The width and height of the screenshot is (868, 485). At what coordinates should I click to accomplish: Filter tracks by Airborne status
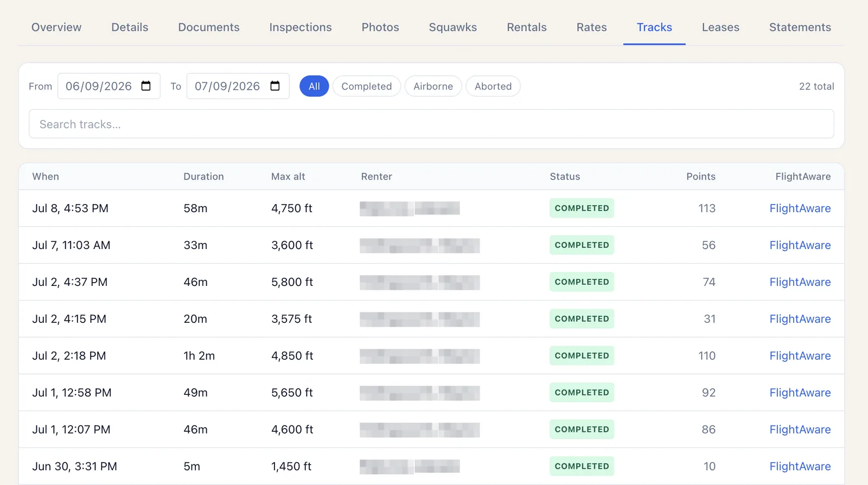[x=433, y=86]
